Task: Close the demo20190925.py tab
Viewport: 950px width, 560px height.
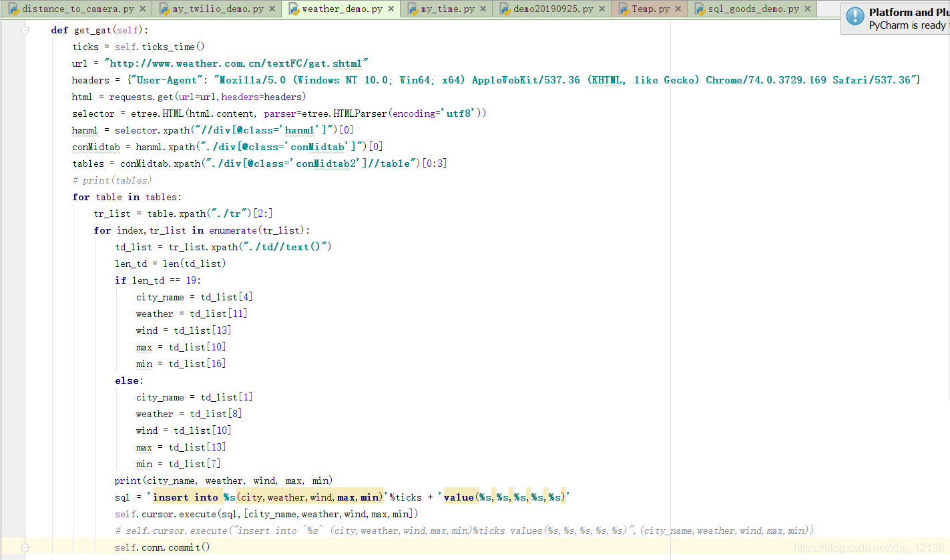Action: tap(602, 9)
